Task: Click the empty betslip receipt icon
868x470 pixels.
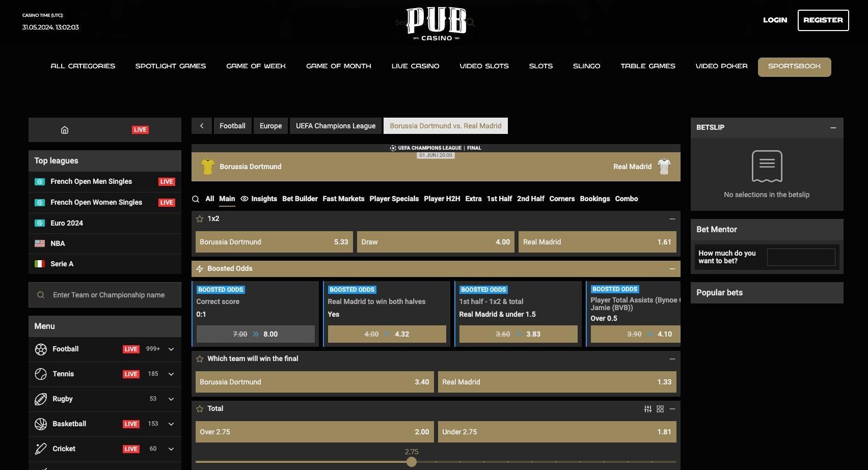Action: (x=767, y=166)
